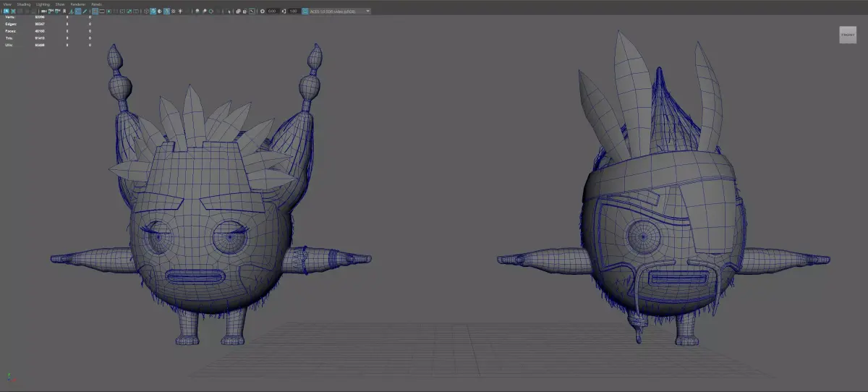Click the Grease Pencil icon
868x392 pixels.
(85, 12)
